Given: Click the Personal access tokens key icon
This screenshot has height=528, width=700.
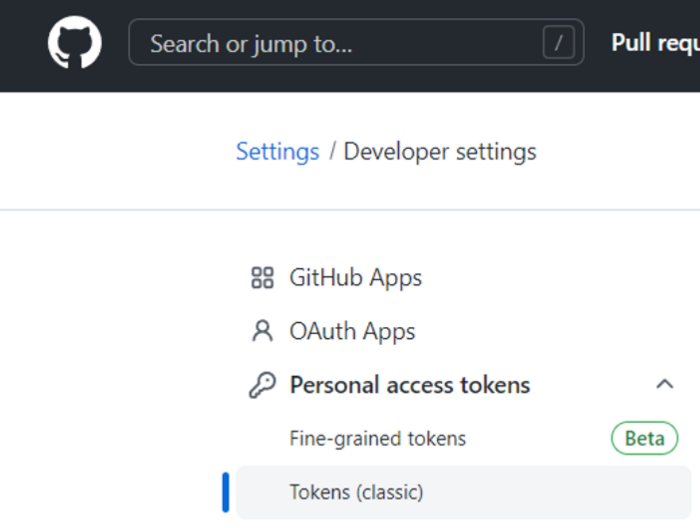Looking at the screenshot, I should (262, 385).
